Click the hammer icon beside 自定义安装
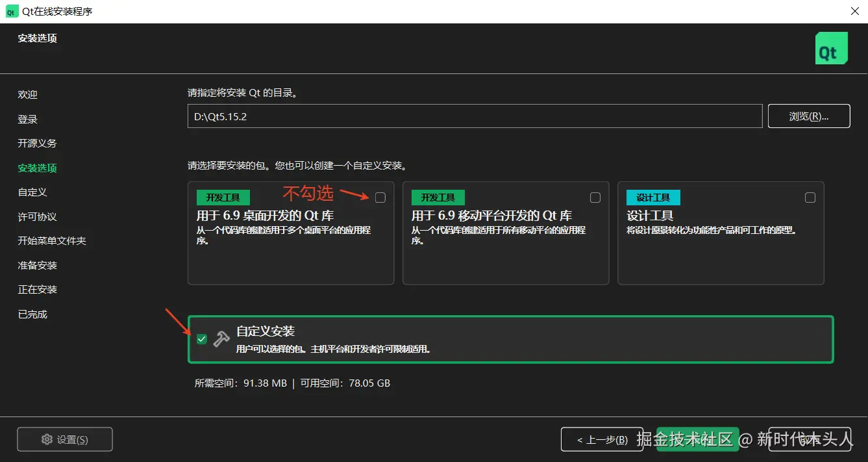This screenshot has height=462, width=868. (x=221, y=339)
